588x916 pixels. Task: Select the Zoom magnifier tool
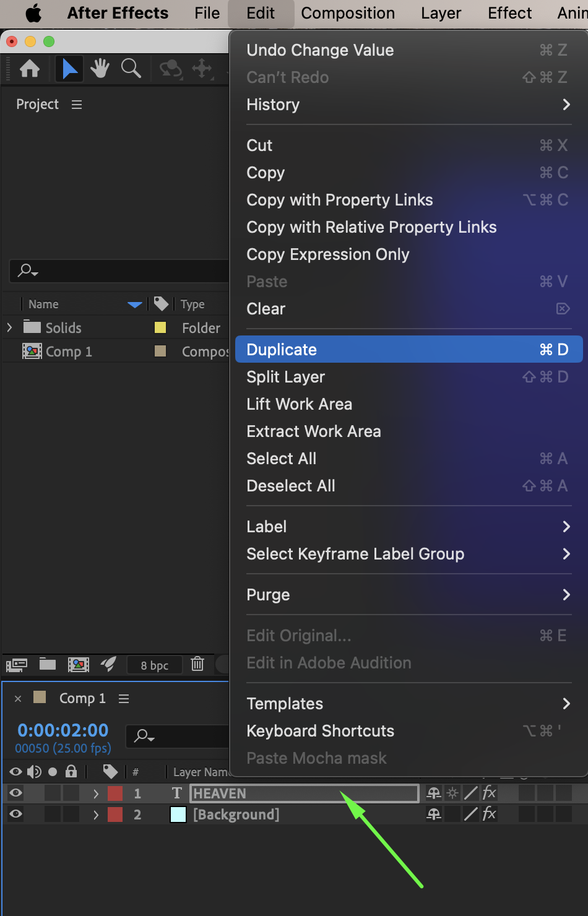pos(131,69)
